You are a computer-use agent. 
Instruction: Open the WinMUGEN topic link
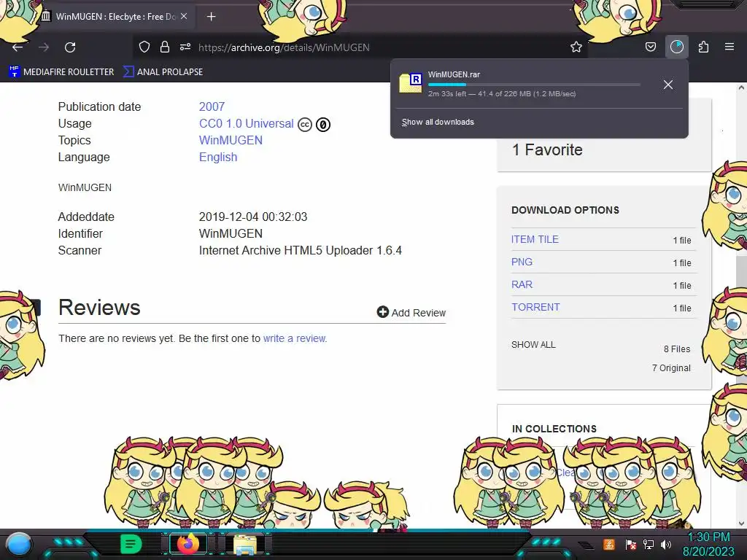231,140
